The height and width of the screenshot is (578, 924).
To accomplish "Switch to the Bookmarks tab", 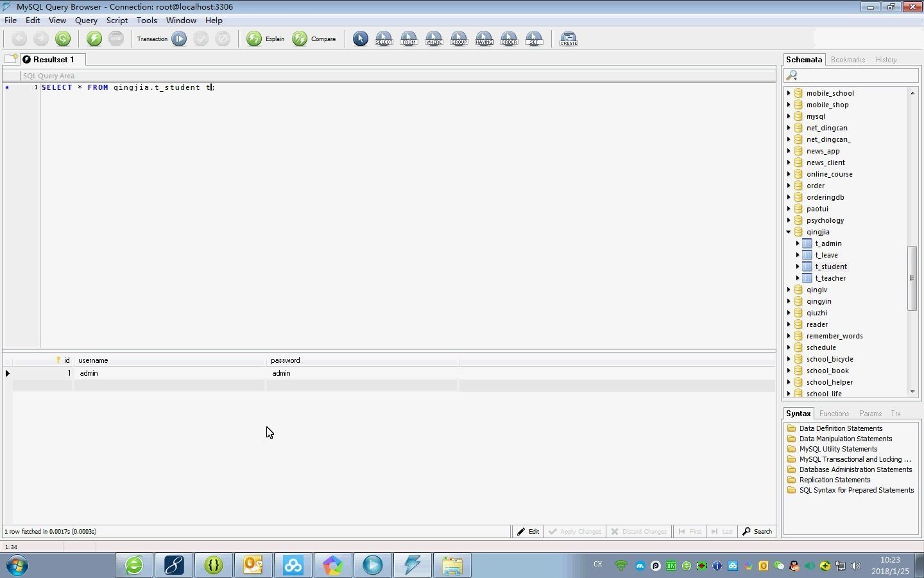I will [x=848, y=60].
